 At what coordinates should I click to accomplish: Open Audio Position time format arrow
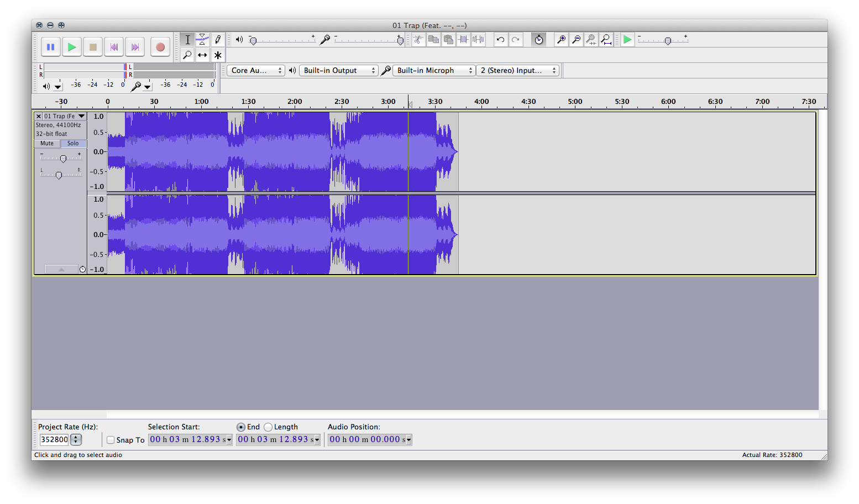(408, 440)
